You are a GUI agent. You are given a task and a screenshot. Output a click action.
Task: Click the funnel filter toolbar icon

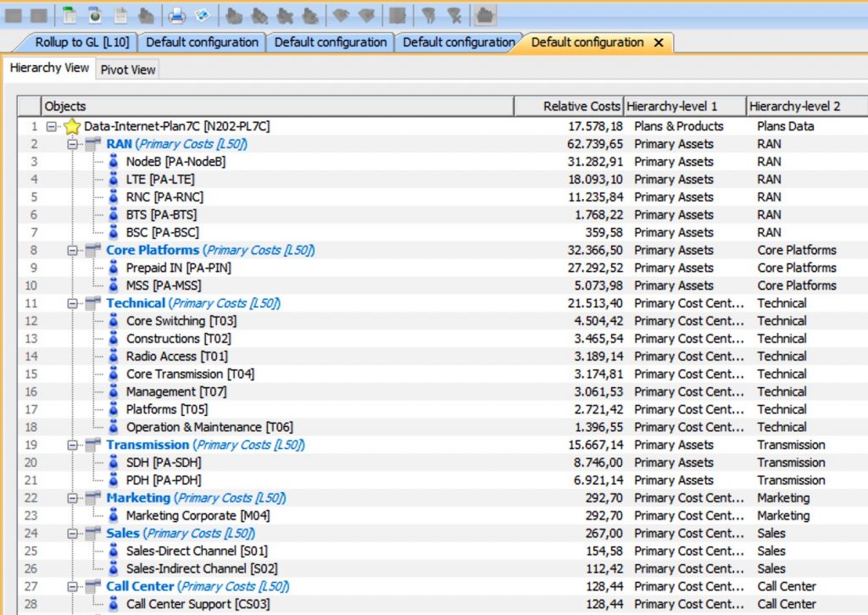[430, 14]
